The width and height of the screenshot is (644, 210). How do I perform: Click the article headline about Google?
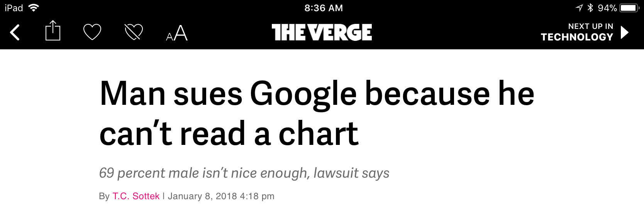[317, 113]
